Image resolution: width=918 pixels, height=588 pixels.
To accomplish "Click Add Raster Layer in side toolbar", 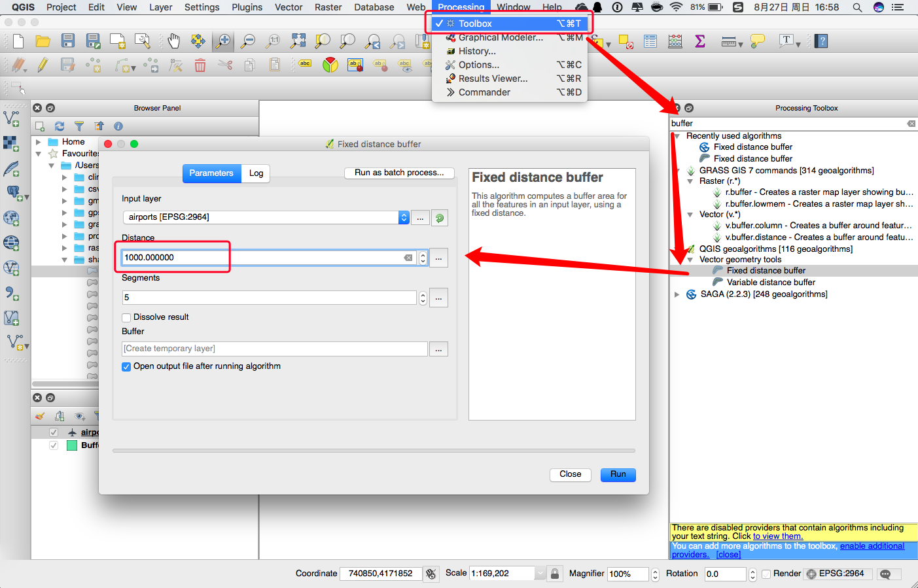I will 11,143.
